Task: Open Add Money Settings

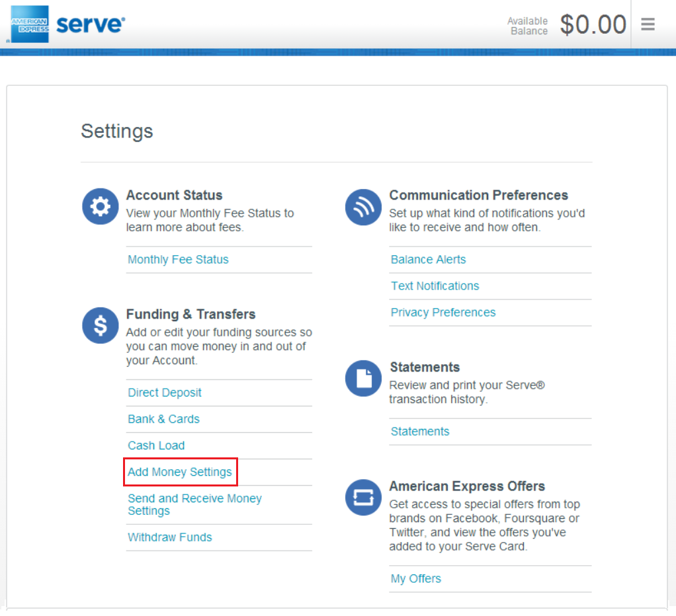Action: point(180,471)
